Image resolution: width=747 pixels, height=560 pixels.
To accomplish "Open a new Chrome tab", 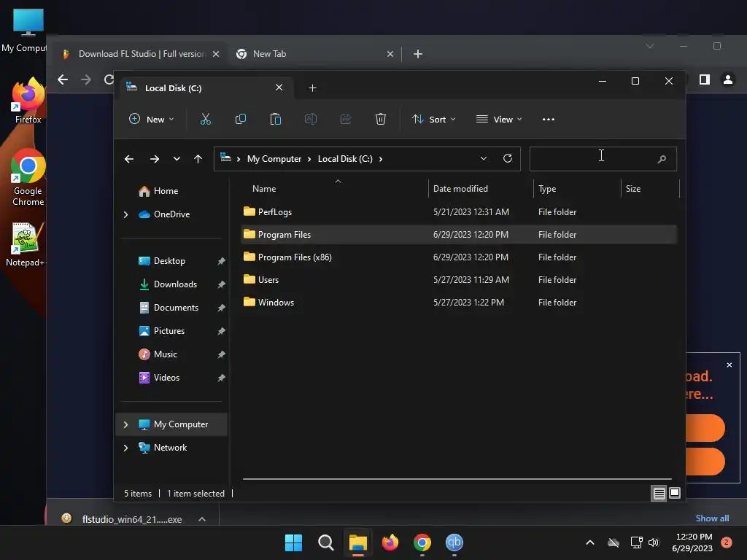I will tap(418, 54).
